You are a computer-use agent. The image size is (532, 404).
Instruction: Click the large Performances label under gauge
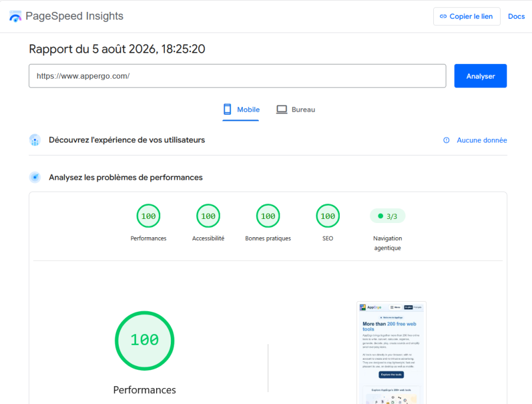(x=145, y=390)
